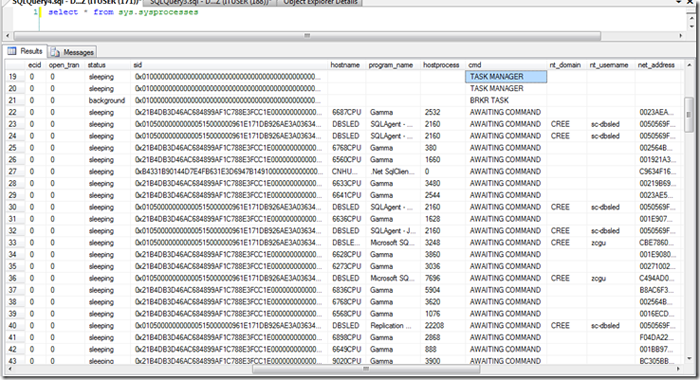The height and width of the screenshot is (380, 700).
Task: Click the Messages tab page icon
Action: (x=55, y=52)
